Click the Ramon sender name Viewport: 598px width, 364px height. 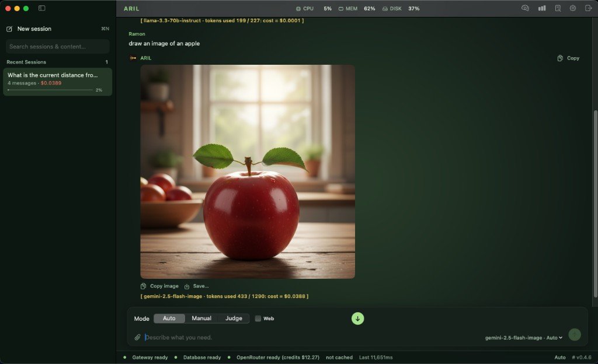point(137,34)
